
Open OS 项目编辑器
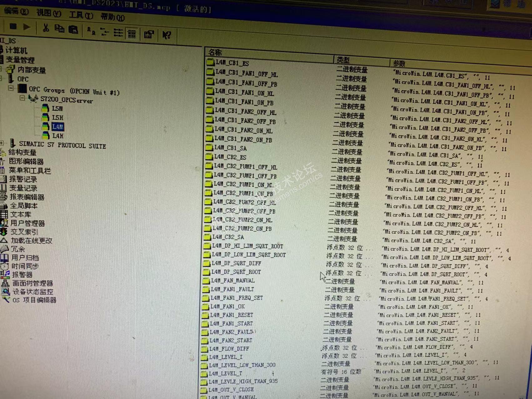34,300
